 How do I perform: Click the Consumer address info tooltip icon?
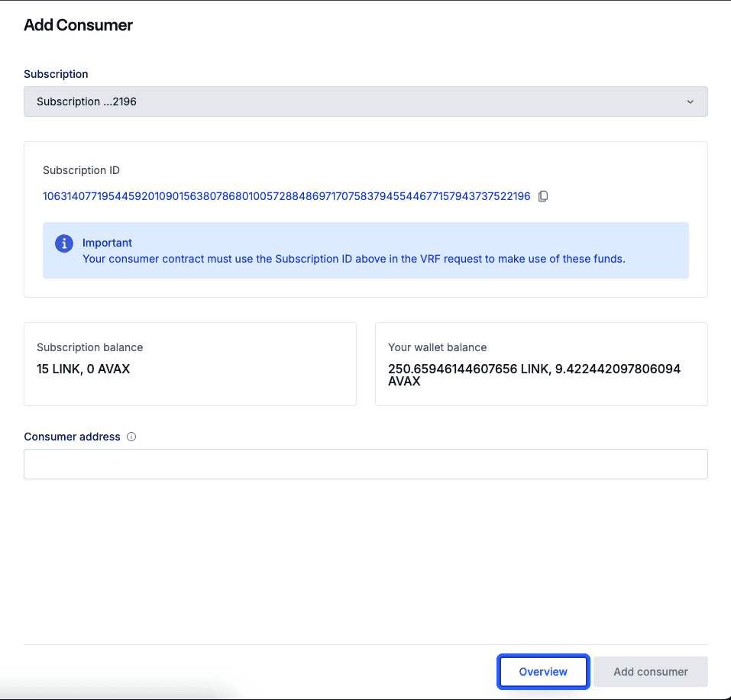pos(131,437)
